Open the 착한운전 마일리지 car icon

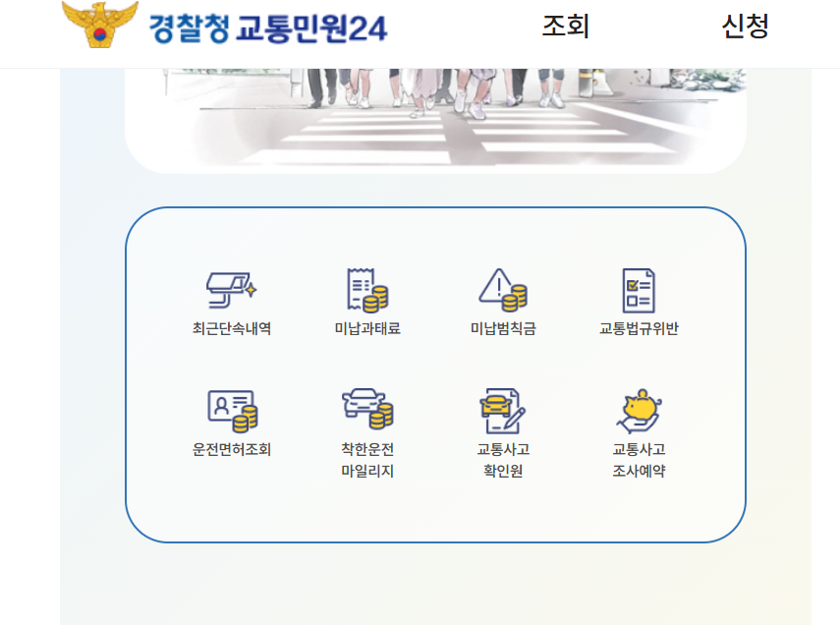click(367, 409)
